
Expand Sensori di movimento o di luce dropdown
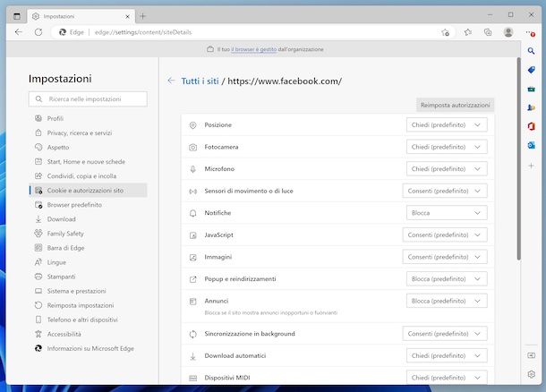(x=445, y=191)
